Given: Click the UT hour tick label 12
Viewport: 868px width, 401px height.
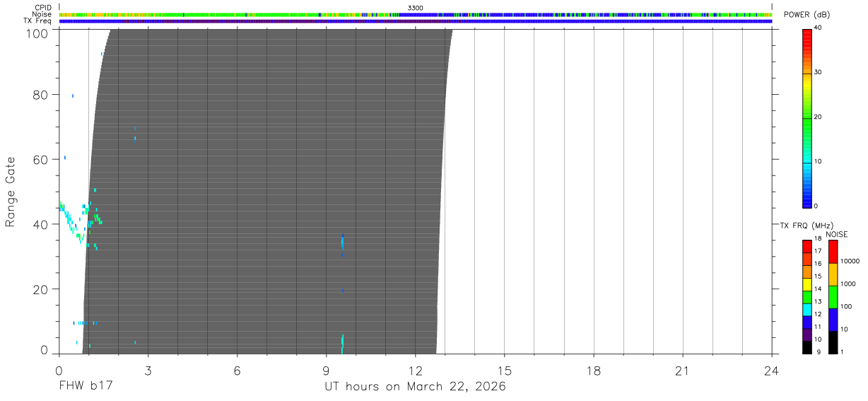Looking at the screenshot, I should click(x=415, y=371).
